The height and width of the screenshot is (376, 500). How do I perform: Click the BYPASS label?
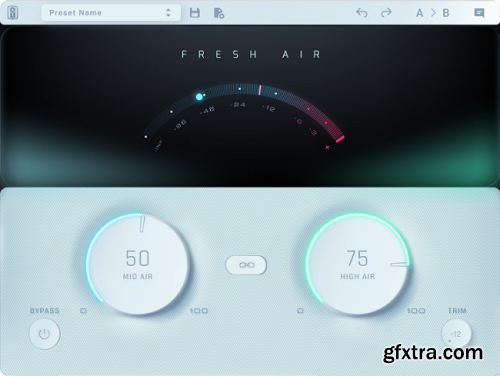[44, 310]
